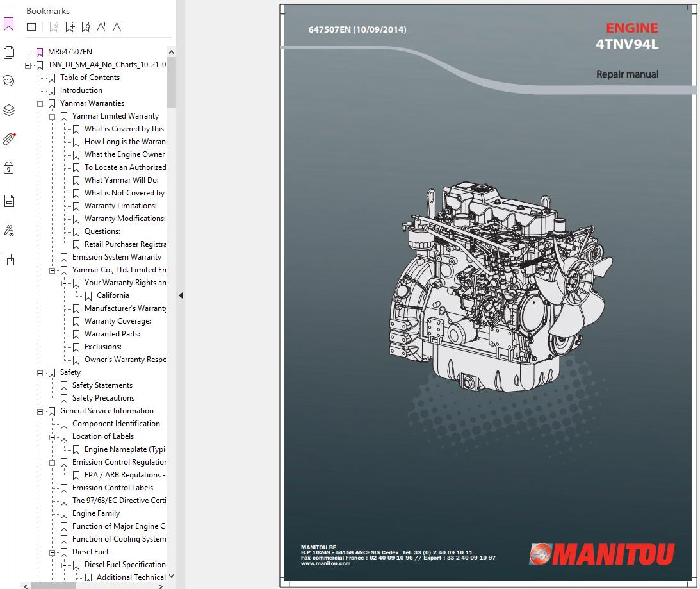Collapse the Diesel Fuel bookmark
Screen dimensions: 700x589
click(x=52, y=552)
